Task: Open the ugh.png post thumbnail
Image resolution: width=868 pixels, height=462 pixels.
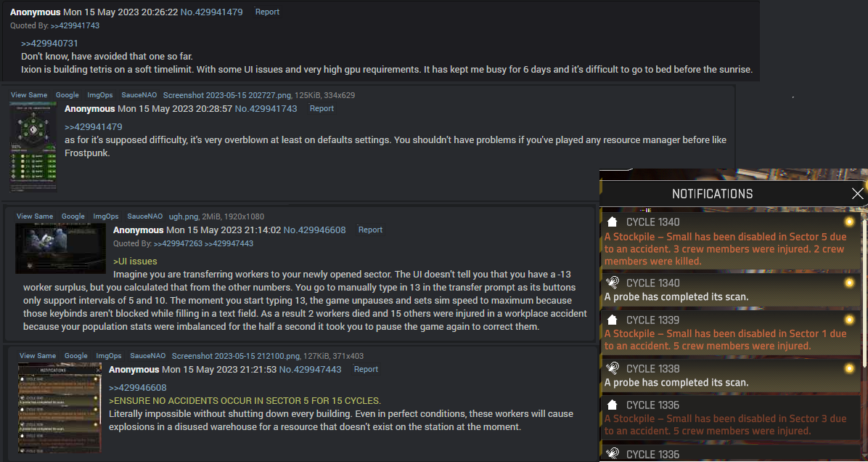Action: point(61,248)
